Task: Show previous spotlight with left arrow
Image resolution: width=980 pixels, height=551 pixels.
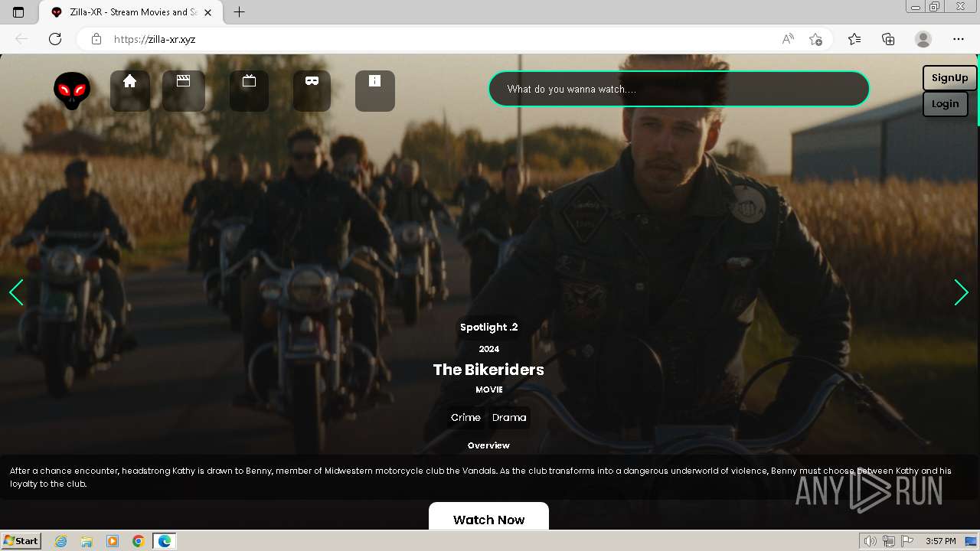Action: coord(17,292)
